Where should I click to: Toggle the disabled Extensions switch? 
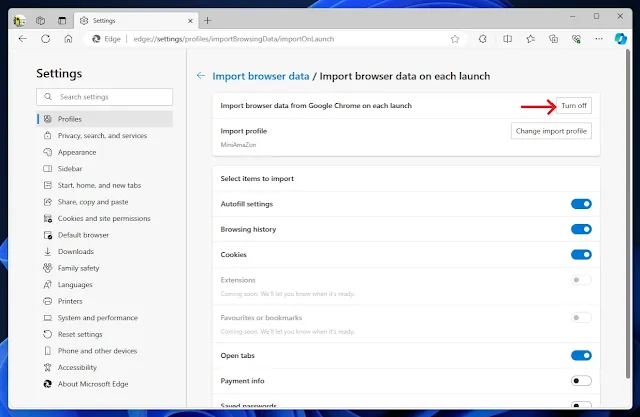581,280
